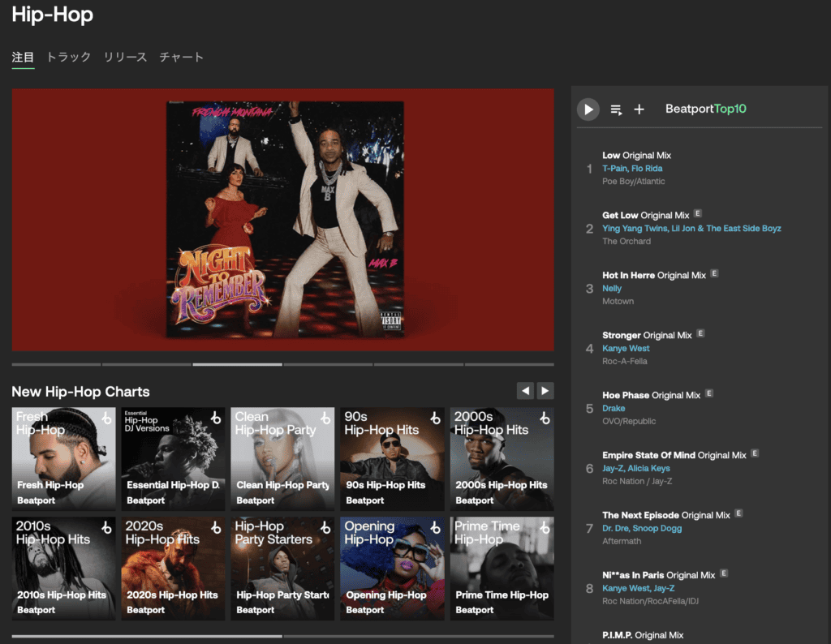The width and height of the screenshot is (831, 644).
Task: Click Beatport logo icon on 90s Hip-Hop Hits card
Action: pyautogui.click(x=435, y=418)
